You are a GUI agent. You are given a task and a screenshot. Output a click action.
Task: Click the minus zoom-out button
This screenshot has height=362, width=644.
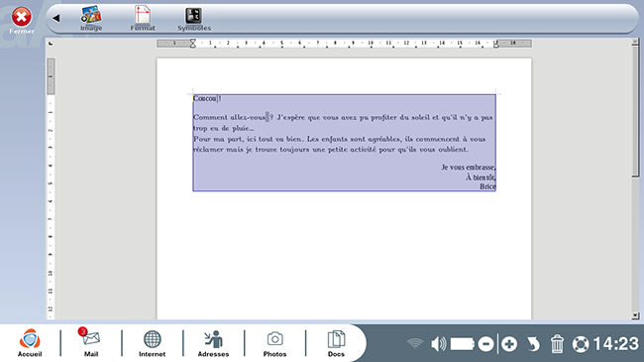tap(485, 344)
